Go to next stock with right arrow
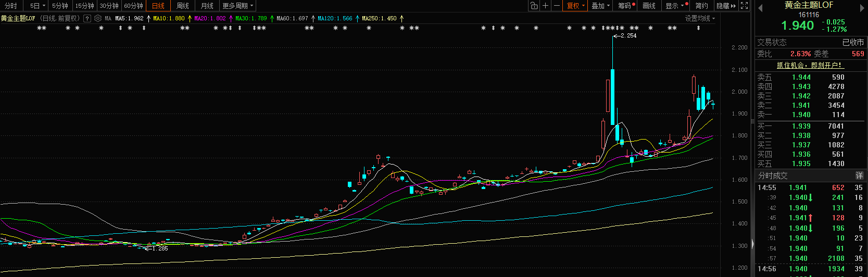 tap(862, 7)
